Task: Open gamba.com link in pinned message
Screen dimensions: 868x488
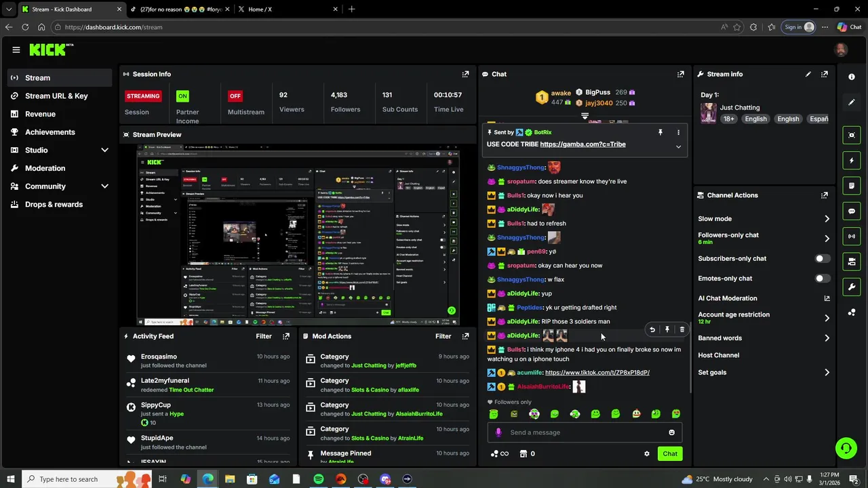Action: 583,144
